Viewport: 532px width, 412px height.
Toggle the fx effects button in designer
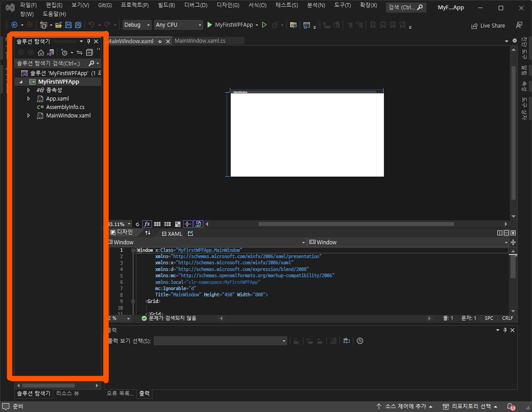click(147, 224)
